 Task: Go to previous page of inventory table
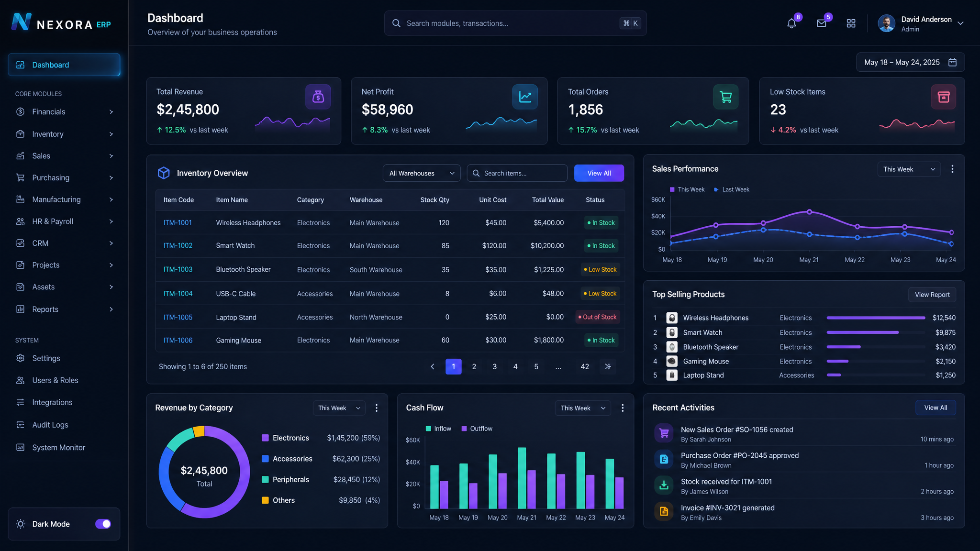pos(433,366)
